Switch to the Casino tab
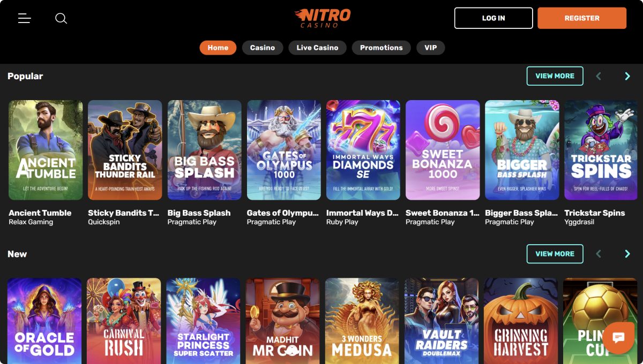This screenshot has height=364, width=643. pyautogui.click(x=262, y=48)
